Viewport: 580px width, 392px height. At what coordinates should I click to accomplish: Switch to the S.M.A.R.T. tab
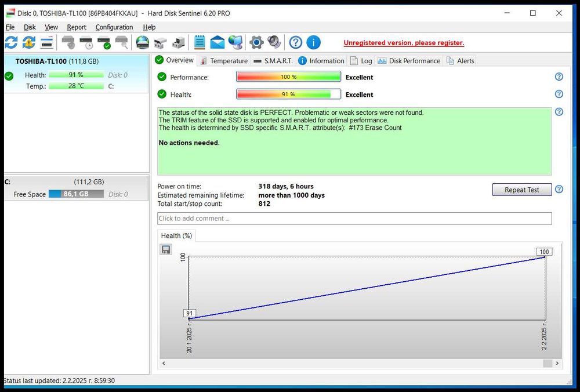click(273, 61)
